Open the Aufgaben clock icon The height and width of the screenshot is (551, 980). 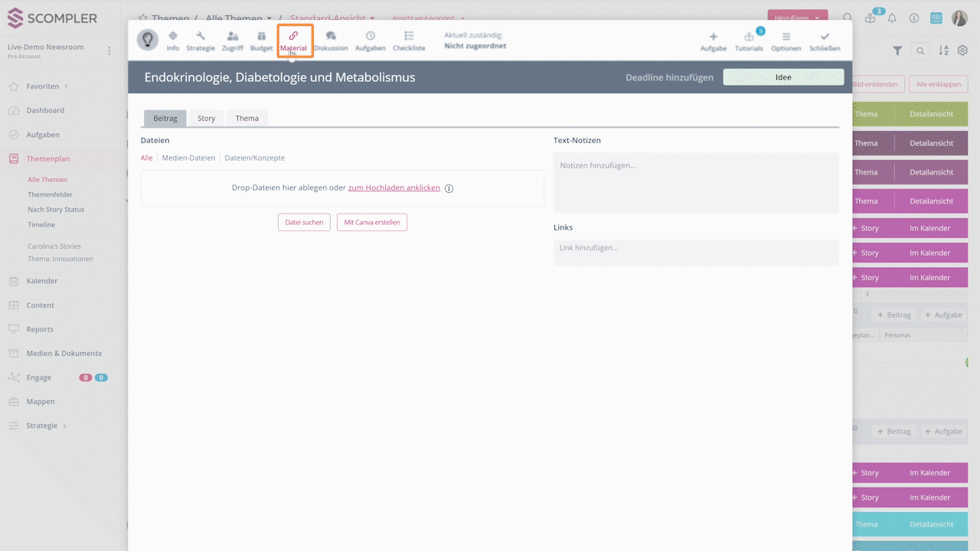click(371, 36)
